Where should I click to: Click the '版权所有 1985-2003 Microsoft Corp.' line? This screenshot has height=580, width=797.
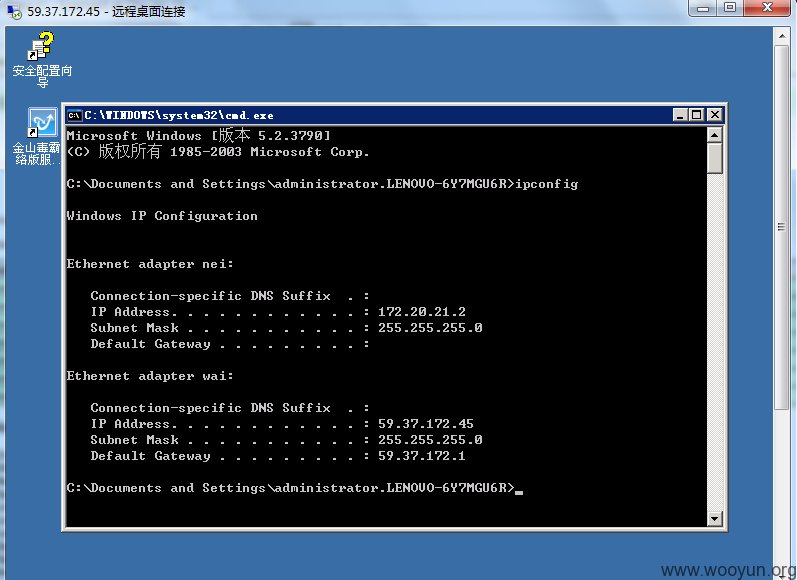click(x=218, y=151)
